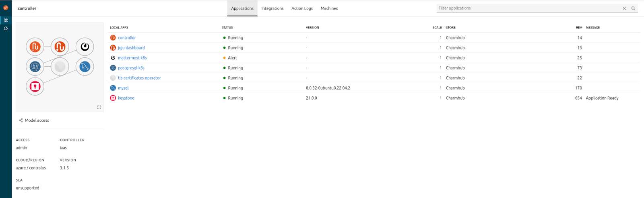Click the tls-certificates-operator app icon
This screenshot has height=198, width=644.
pyautogui.click(x=113, y=78)
